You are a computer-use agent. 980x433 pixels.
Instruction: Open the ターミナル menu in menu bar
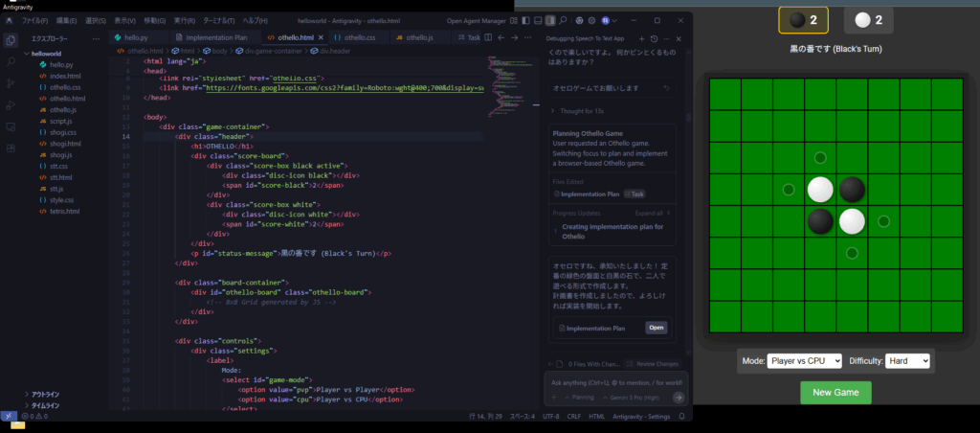219,20
